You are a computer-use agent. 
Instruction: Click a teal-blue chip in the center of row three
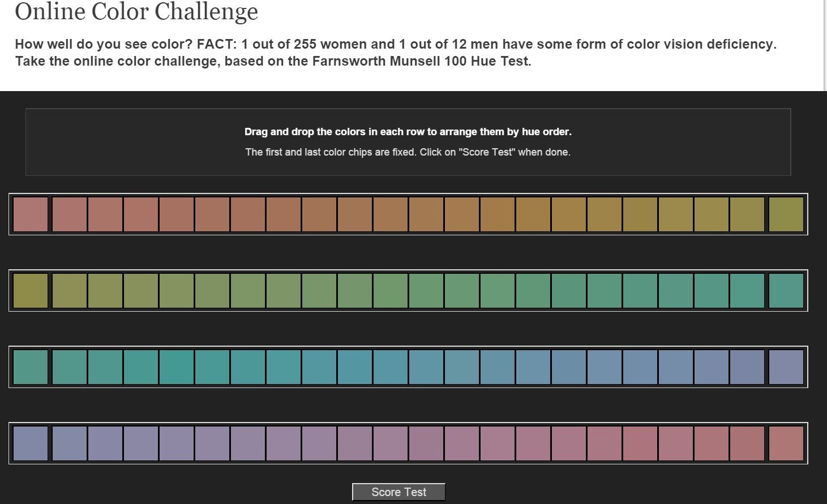[x=408, y=367]
